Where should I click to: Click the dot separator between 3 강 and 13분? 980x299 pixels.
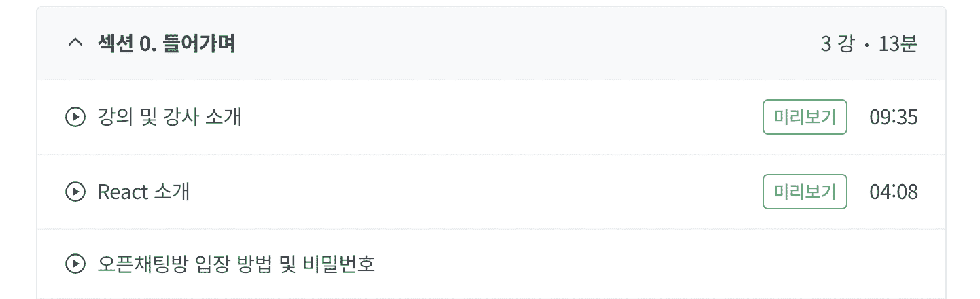click(866, 45)
